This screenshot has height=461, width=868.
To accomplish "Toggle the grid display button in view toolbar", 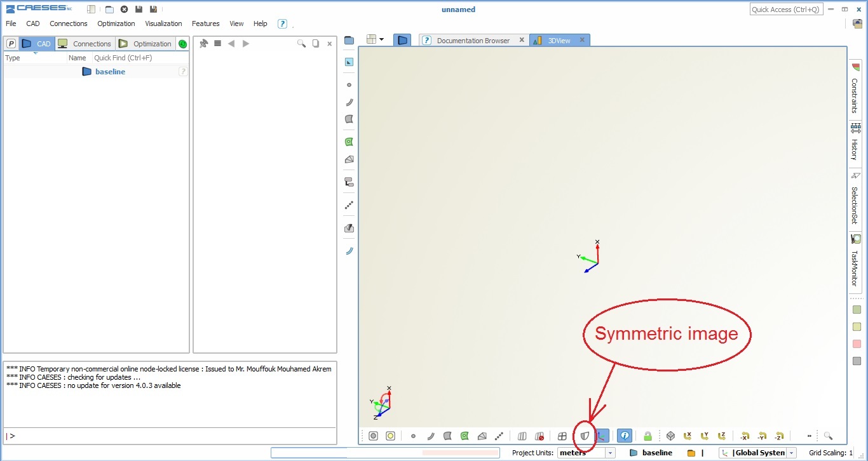I will [562, 436].
